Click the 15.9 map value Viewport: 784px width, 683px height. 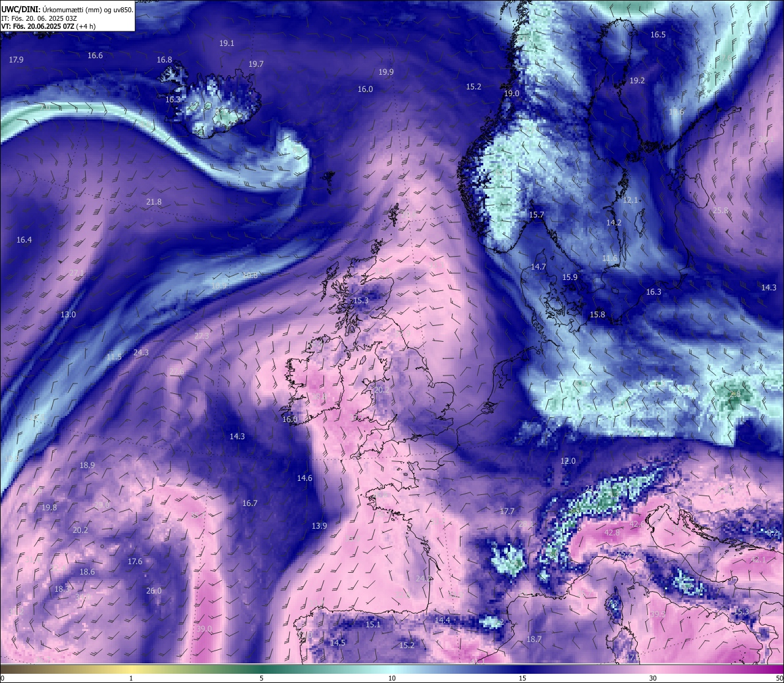[x=570, y=277]
